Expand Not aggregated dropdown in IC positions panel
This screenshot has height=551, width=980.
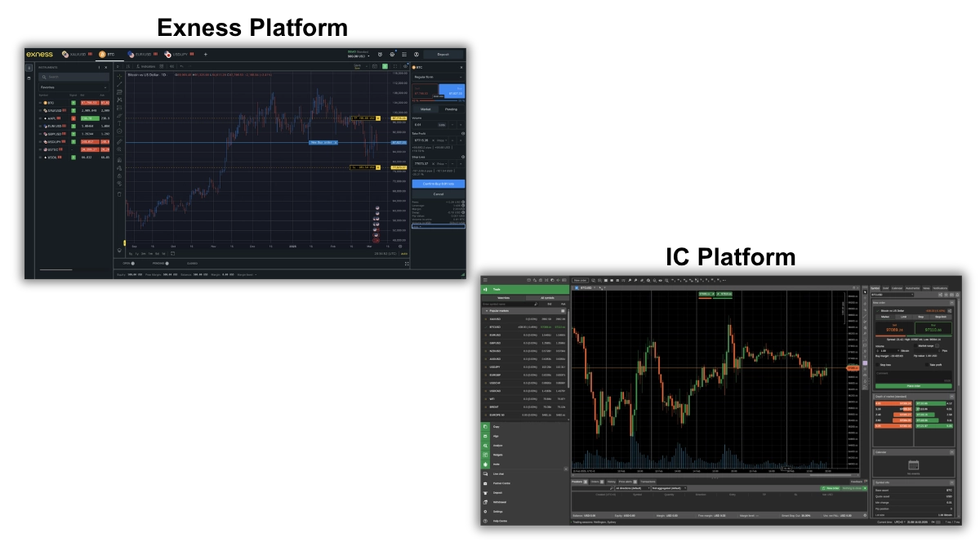(669, 488)
